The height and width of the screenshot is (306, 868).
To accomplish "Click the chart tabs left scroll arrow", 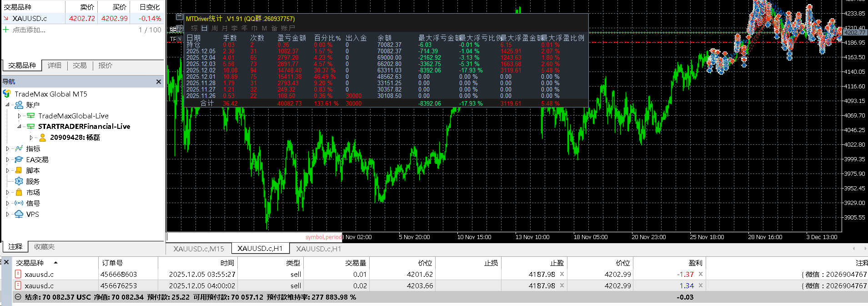I will [x=854, y=249].
